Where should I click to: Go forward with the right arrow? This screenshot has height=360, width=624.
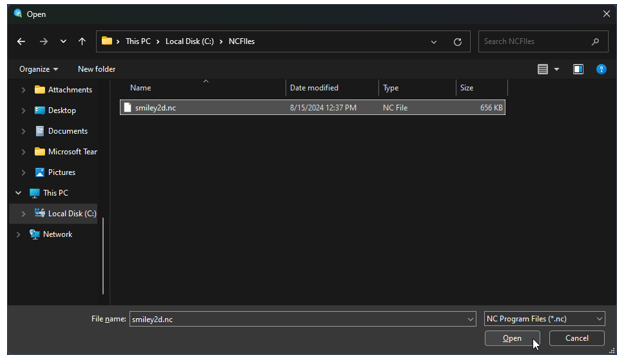coord(44,41)
